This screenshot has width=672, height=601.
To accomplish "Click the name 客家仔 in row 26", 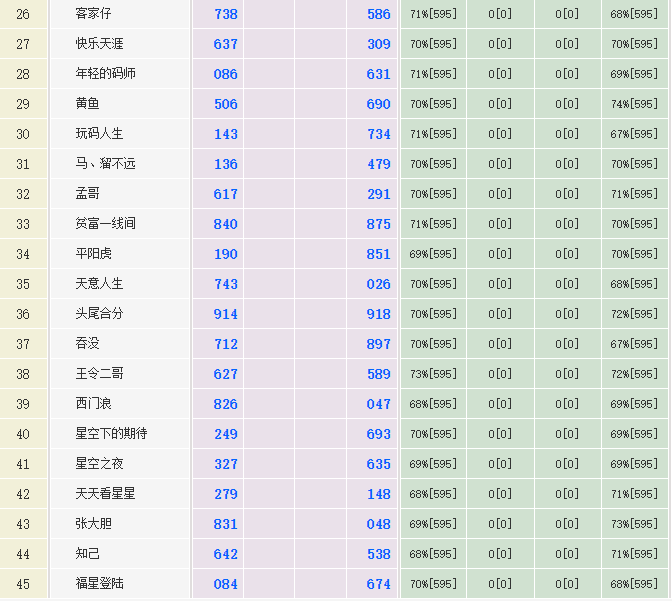I will click(93, 14).
